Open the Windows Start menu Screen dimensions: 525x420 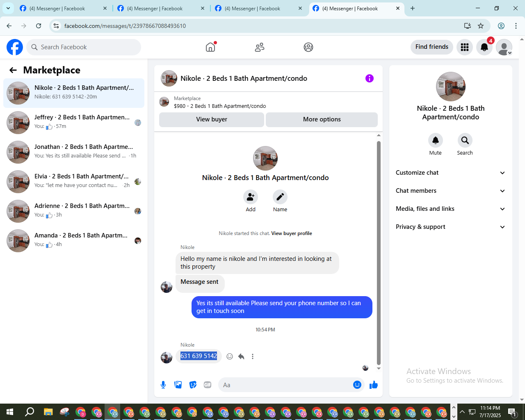10,412
